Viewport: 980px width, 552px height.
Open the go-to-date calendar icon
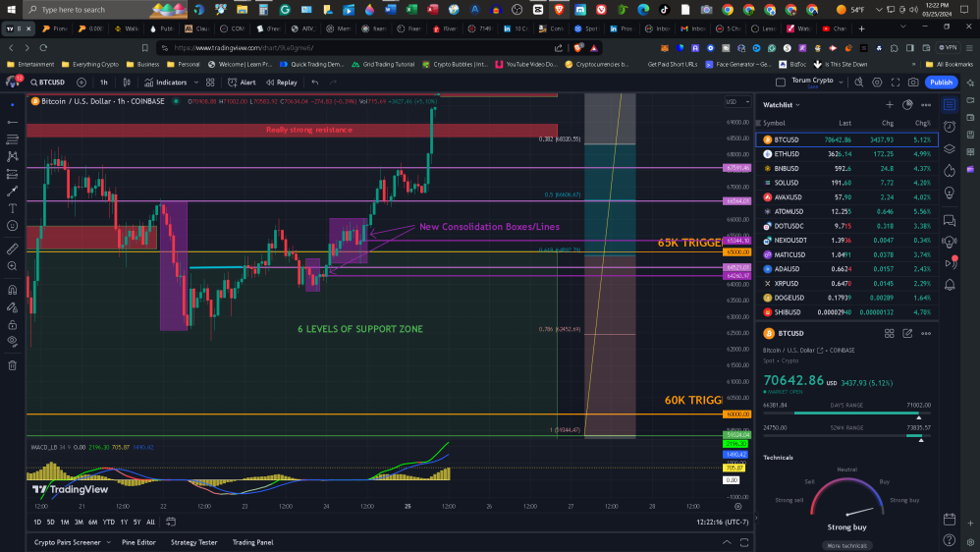pyautogui.click(x=171, y=522)
